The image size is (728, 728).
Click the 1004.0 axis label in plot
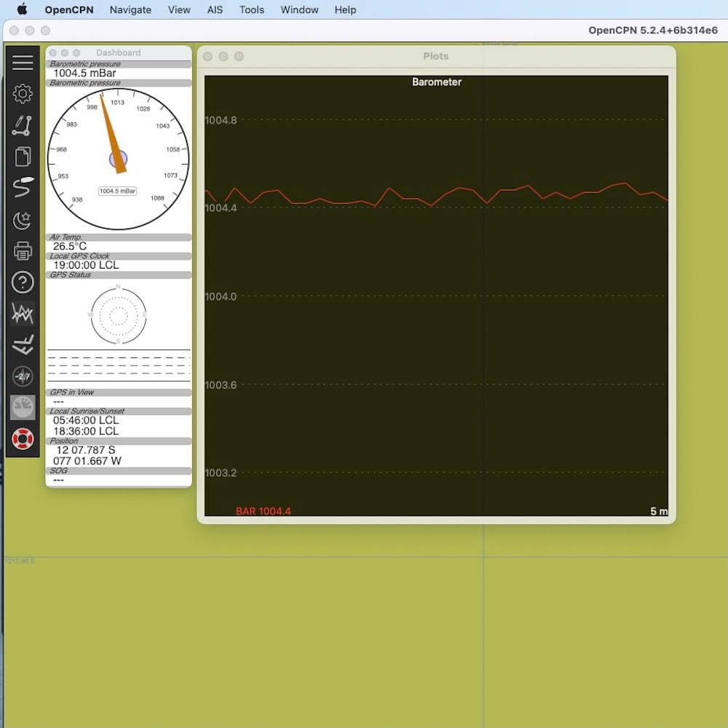click(221, 296)
